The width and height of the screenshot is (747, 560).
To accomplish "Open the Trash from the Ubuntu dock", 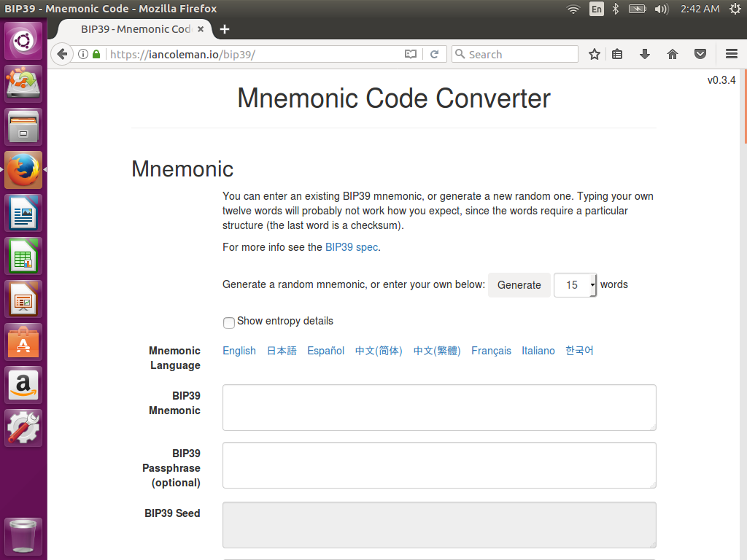I will (x=23, y=537).
